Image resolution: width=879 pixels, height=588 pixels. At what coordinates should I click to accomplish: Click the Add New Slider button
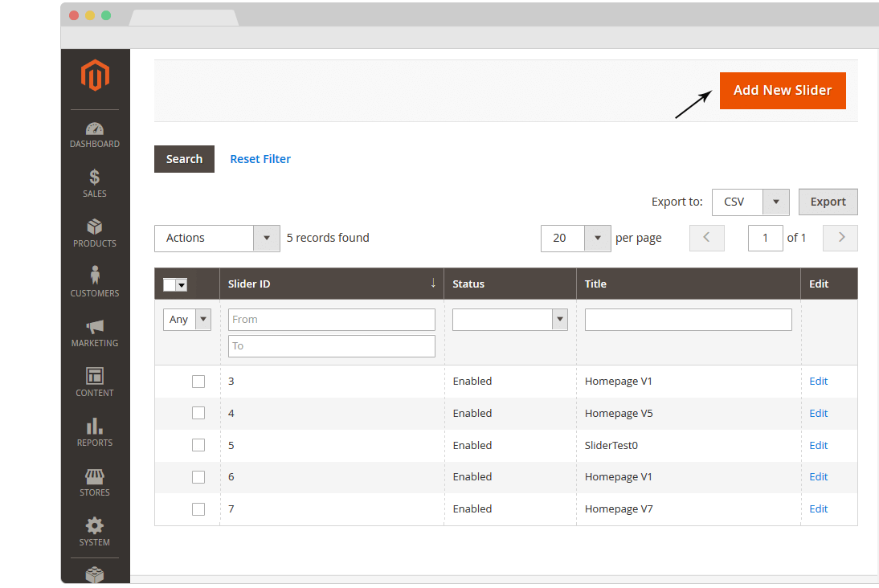pos(783,91)
